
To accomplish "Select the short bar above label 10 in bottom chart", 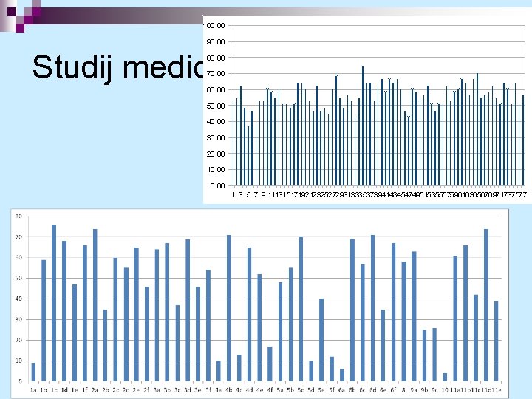I will point(445,378).
